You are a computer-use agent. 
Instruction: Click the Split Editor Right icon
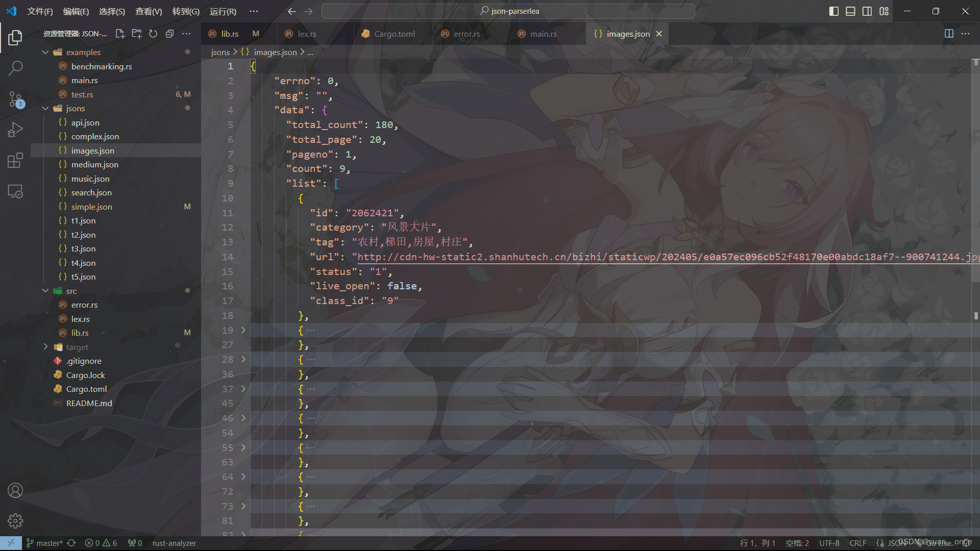949,34
